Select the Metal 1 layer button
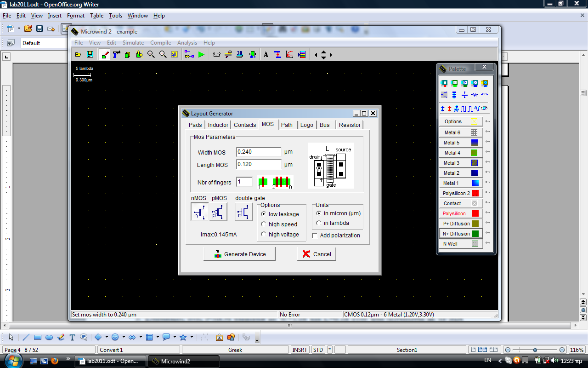 461,183
